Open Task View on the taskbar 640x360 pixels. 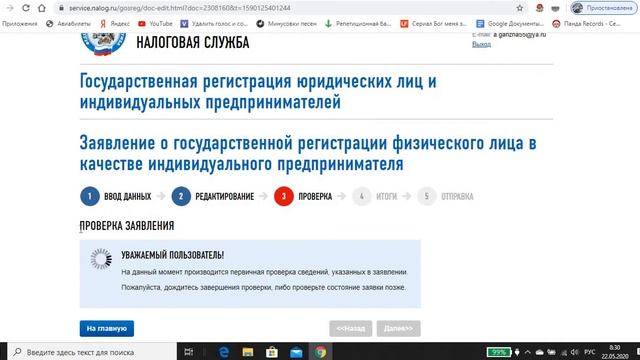pyautogui.click(x=189, y=352)
